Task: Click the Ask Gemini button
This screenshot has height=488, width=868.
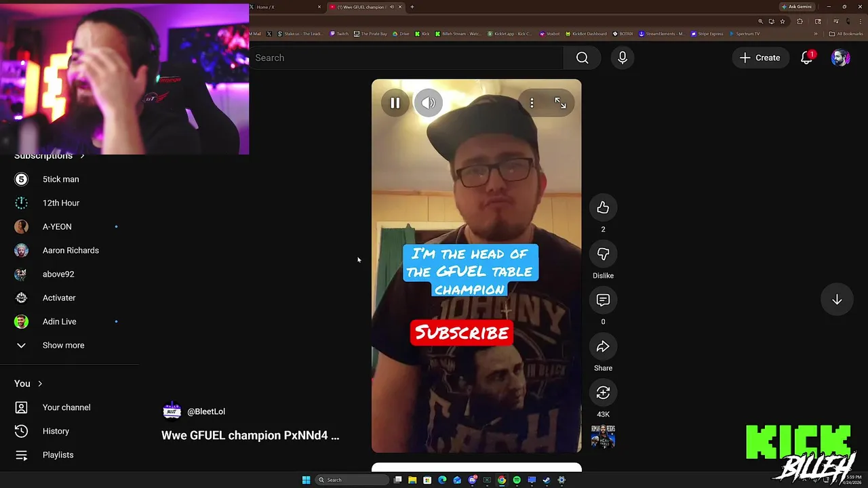Action: pyautogui.click(x=797, y=7)
